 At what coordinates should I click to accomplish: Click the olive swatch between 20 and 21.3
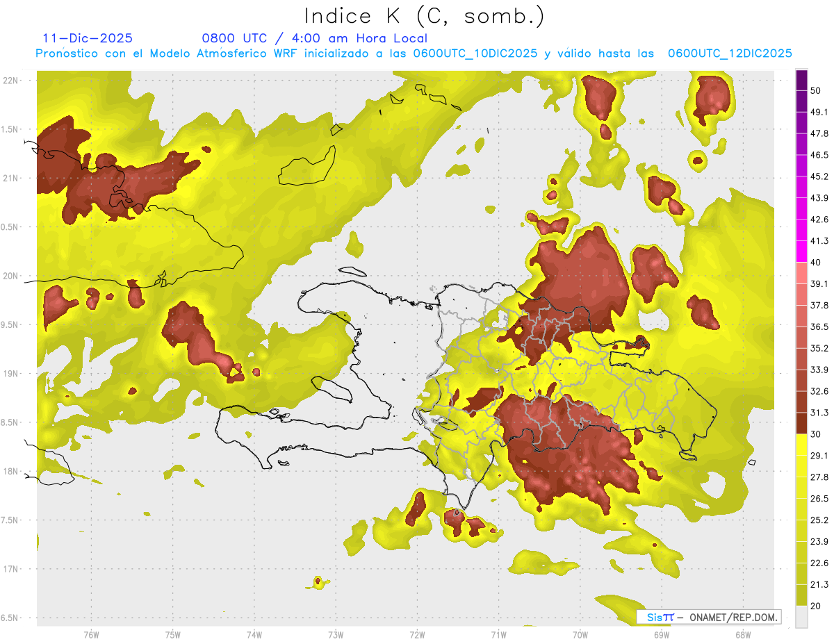801,595
